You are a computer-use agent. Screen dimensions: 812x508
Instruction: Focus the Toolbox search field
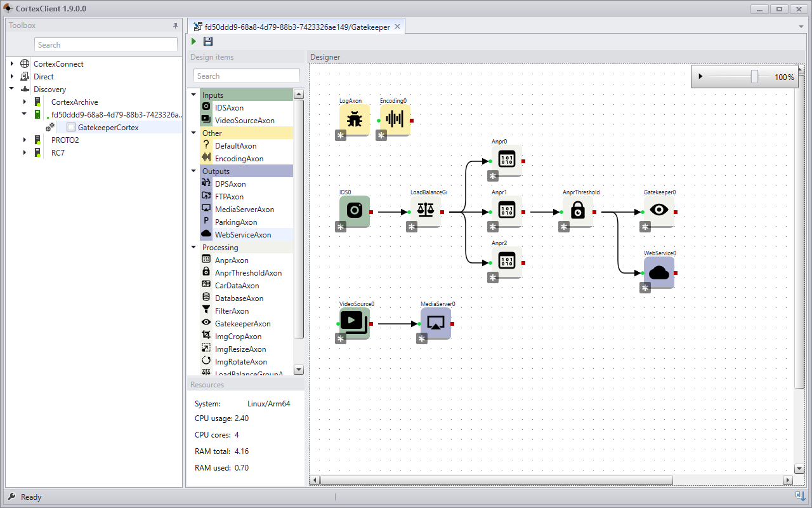[106, 44]
